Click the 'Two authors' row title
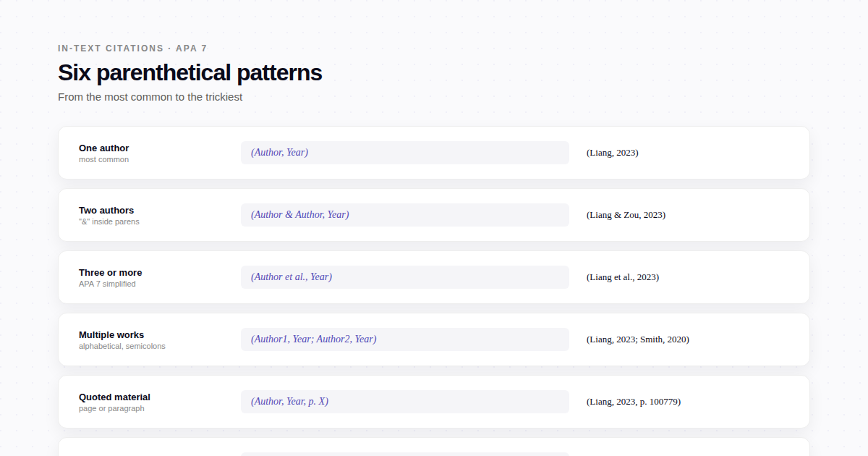868x456 pixels. coord(106,211)
